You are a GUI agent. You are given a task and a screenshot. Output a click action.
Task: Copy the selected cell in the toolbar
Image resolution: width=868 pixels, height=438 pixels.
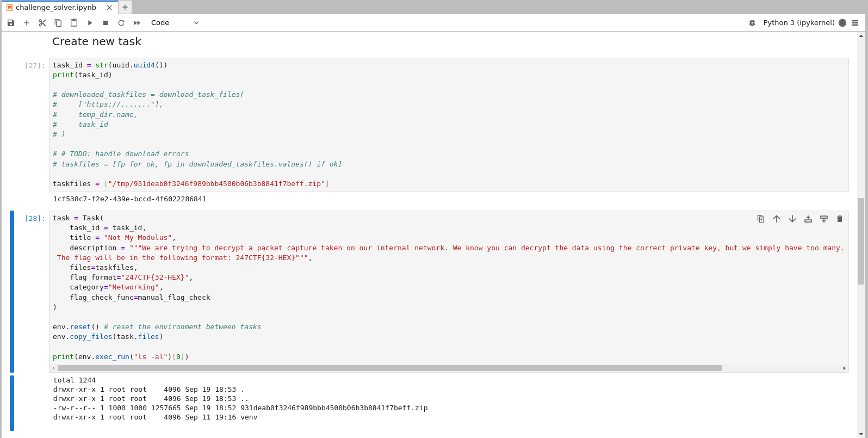[x=58, y=23]
